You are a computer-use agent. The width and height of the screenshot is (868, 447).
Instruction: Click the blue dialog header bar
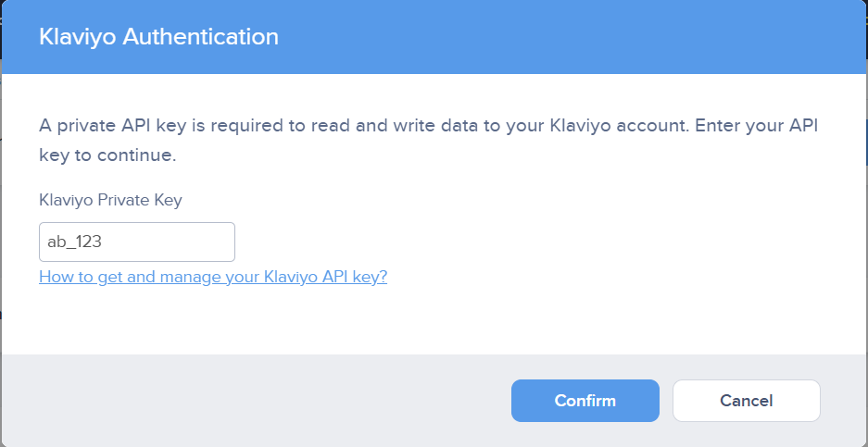point(574,37)
